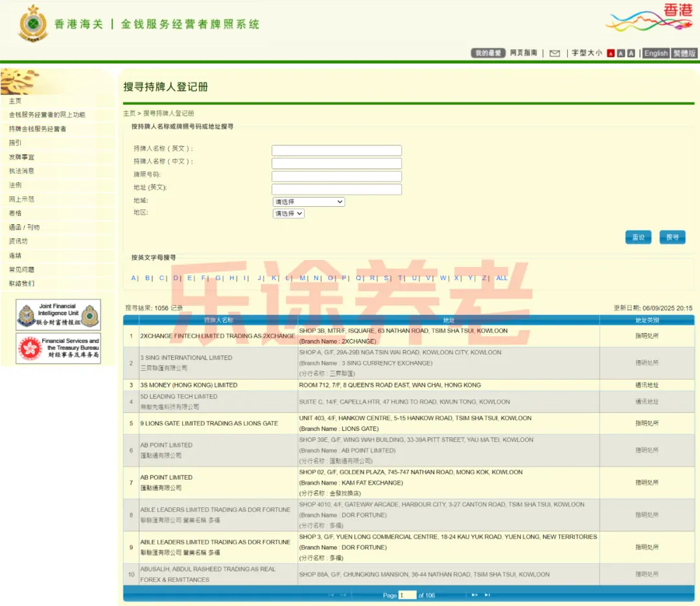Viewport: 700px width, 606px height.
Task: Select the medium font size A icon
Action: [x=620, y=54]
